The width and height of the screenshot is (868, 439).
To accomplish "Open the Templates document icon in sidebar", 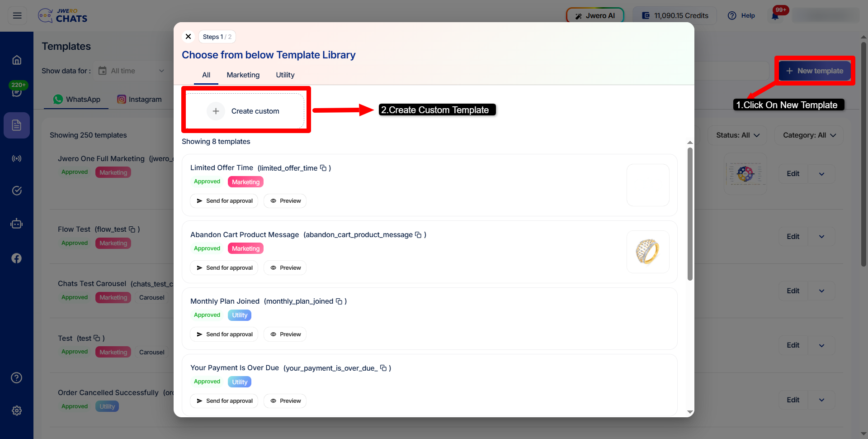I will coord(17,125).
